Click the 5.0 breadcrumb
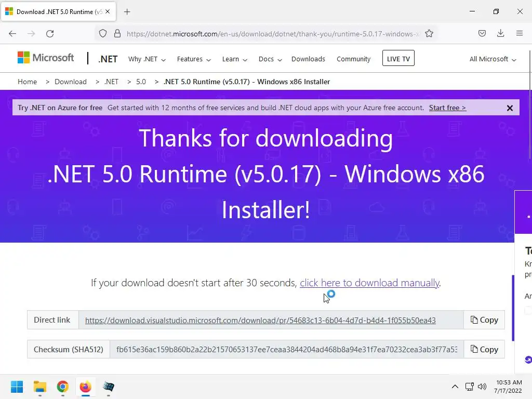The width and height of the screenshot is (532, 399). point(141,82)
